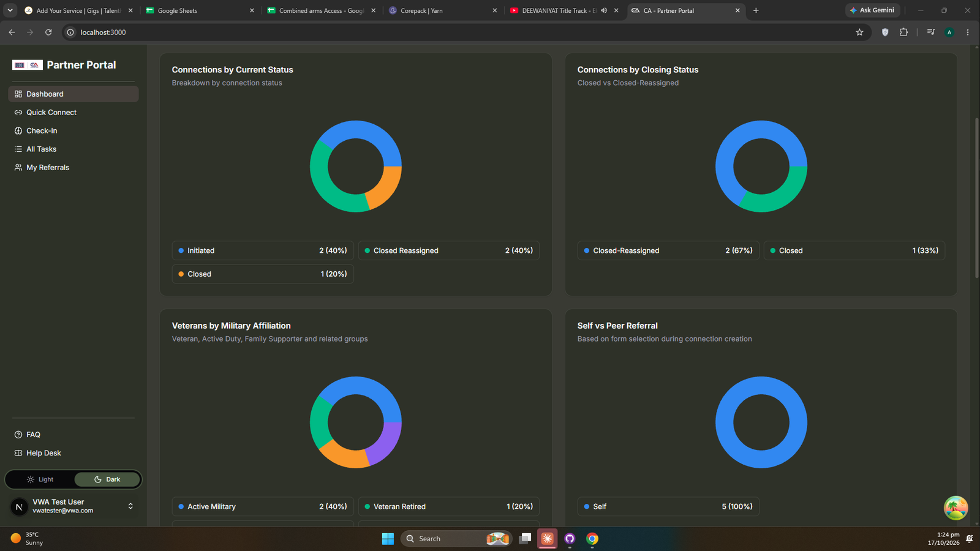Select the Closed Reassigned legend entry
980x551 pixels.
point(449,250)
